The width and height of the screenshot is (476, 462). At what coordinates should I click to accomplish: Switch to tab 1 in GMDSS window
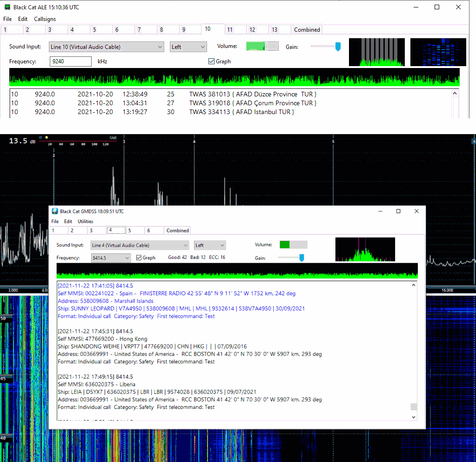[x=59, y=231]
